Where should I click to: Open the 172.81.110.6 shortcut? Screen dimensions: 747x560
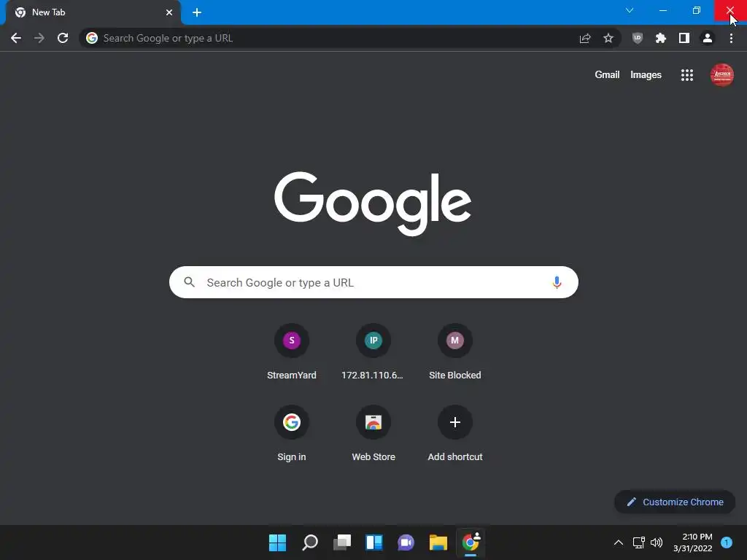coord(373,352)
